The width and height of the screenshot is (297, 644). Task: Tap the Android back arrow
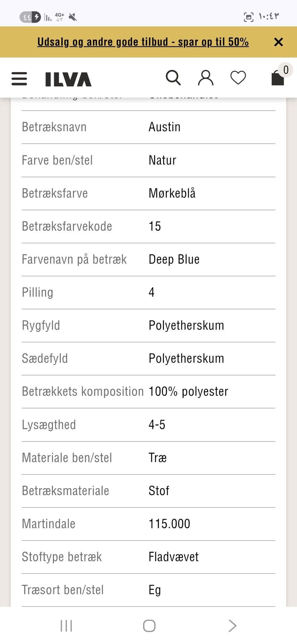(232, 626)
